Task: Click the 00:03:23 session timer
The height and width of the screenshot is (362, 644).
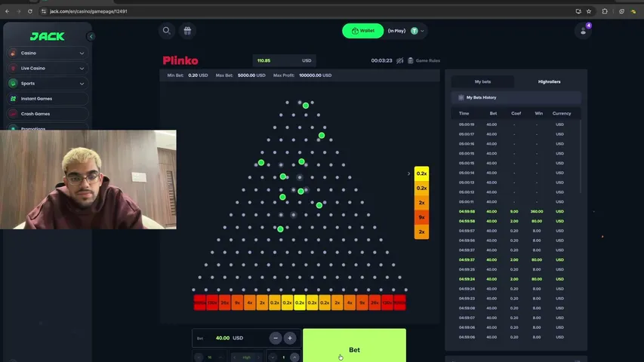Action: tap(381, 61)
